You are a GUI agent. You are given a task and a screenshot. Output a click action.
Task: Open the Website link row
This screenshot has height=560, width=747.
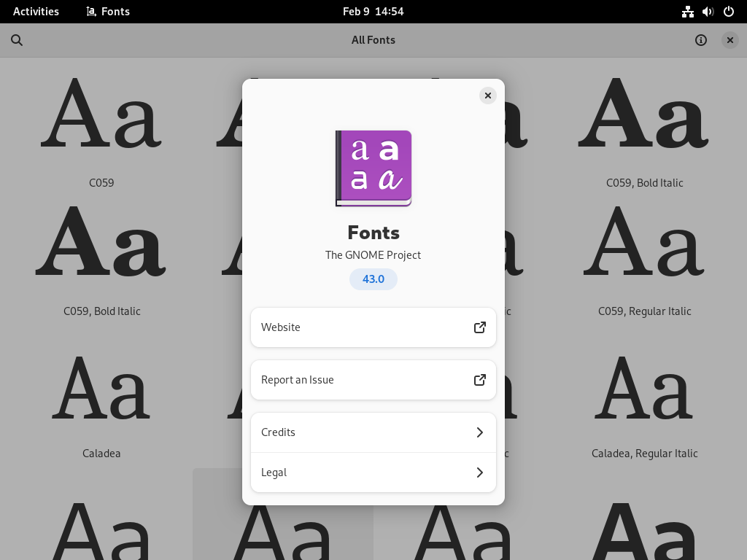[373, 327]
